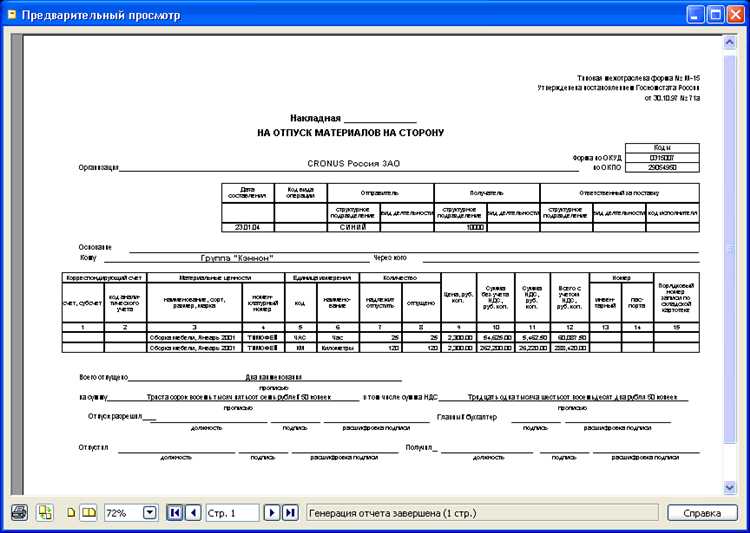Click the vertical scrollbar down arrow
Viewport: 750px width, 533px height.
coord(729,487)
